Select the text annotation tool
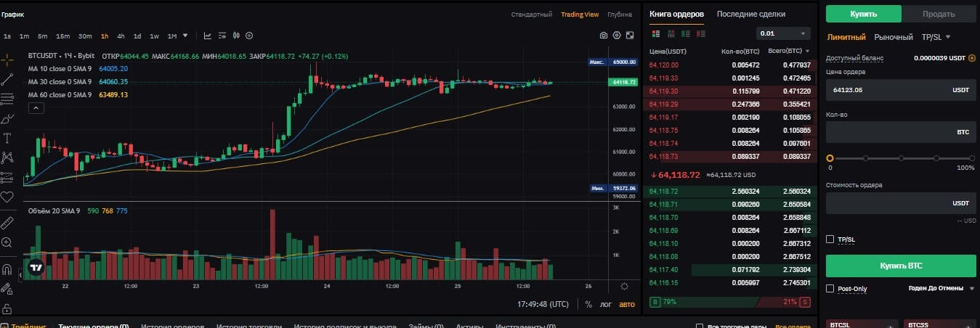The width and height of the screenshot is (980, 328). coord(7,138)
